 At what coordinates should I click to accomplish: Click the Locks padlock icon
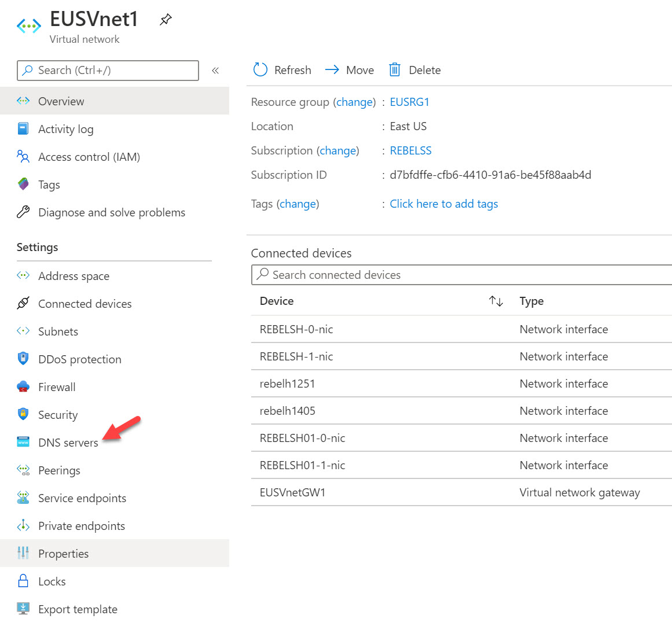(x=23, y=581)
